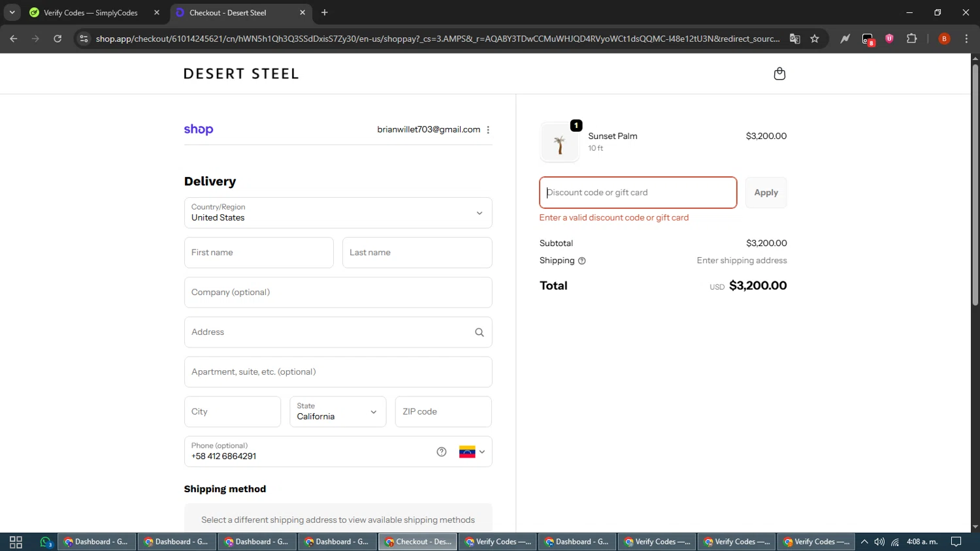The height and width of the screenshot is (551, 980).
Task: Click the scrollbar down arrow
Action: 975,527
